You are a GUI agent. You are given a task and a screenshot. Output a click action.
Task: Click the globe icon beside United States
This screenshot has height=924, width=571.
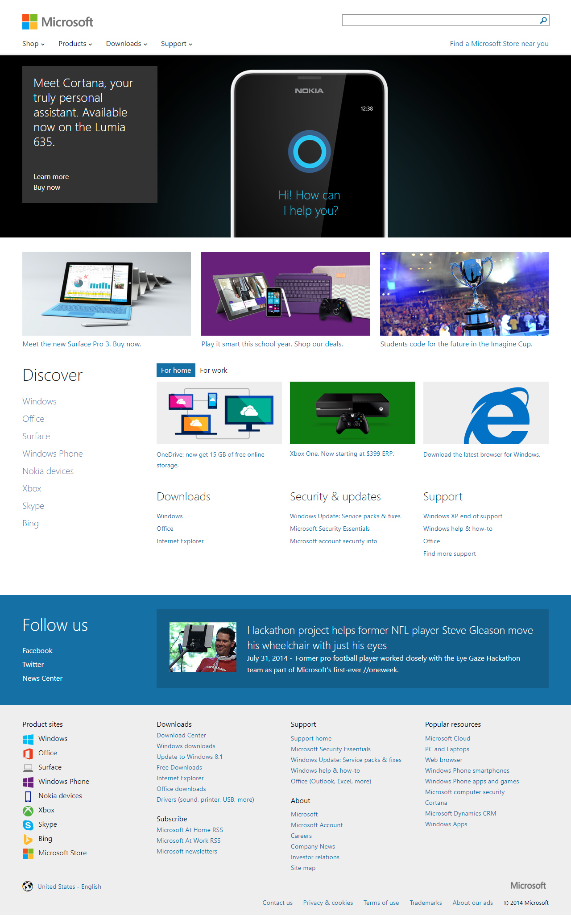coord(28,886)
